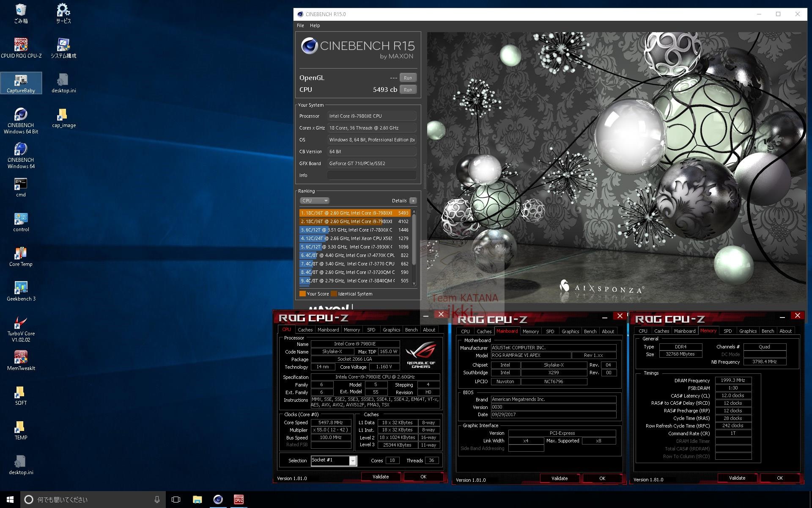Open the control desktop icon
812x508 pixels.
(21, 222)
